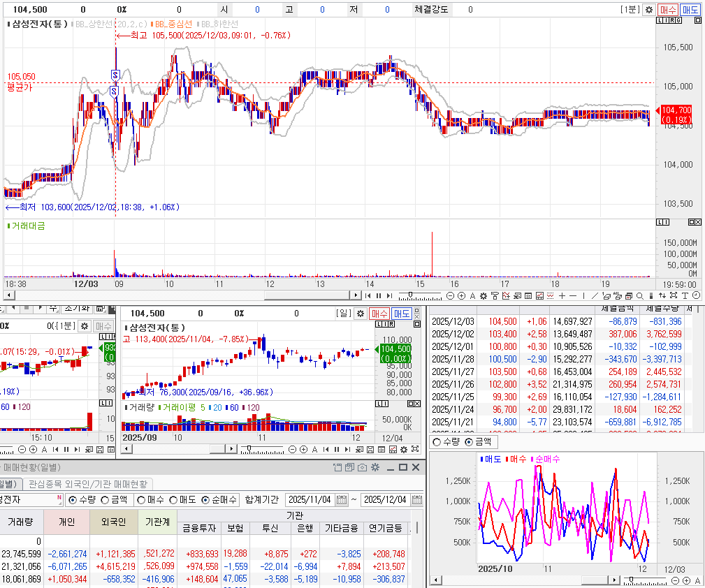Click the start date field 2025/11/04
The image size is (705, 588).
pos(310,499)
